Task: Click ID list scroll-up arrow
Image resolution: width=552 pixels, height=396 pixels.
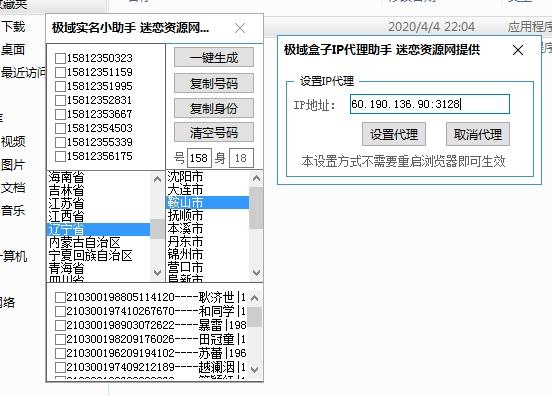Action: point(255,298)
